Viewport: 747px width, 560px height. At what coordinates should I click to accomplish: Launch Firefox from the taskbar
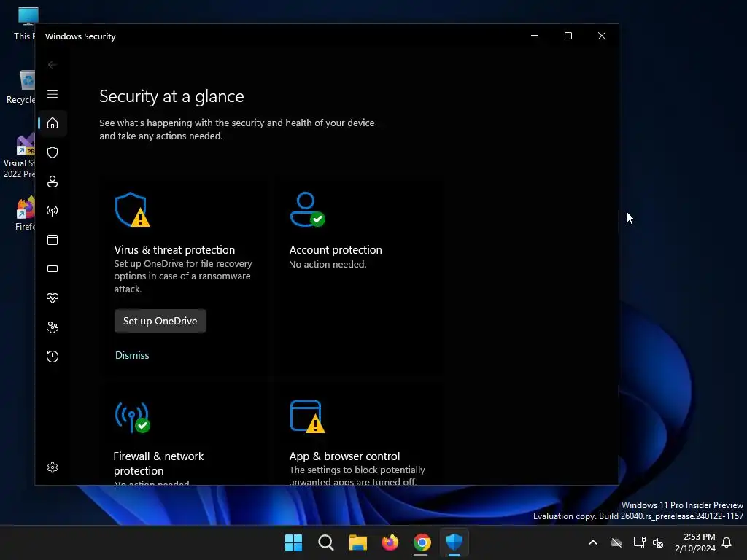tap(390, 542)
